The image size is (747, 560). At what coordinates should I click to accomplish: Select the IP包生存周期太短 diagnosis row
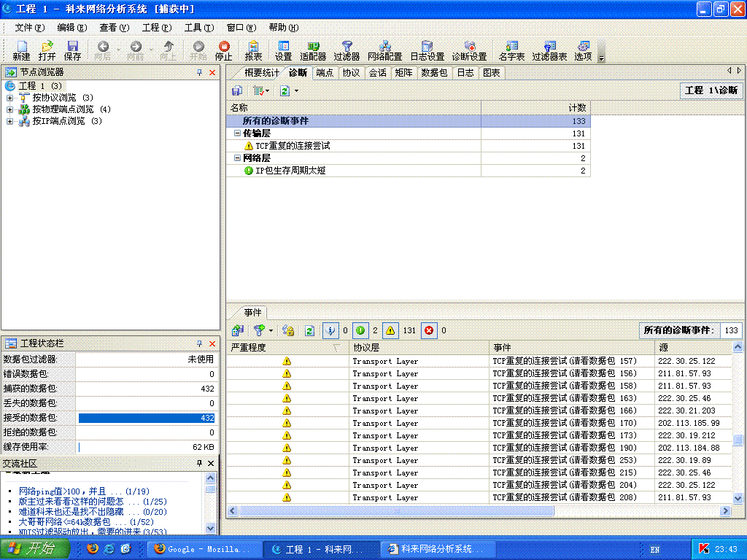(x=290, y=171)
